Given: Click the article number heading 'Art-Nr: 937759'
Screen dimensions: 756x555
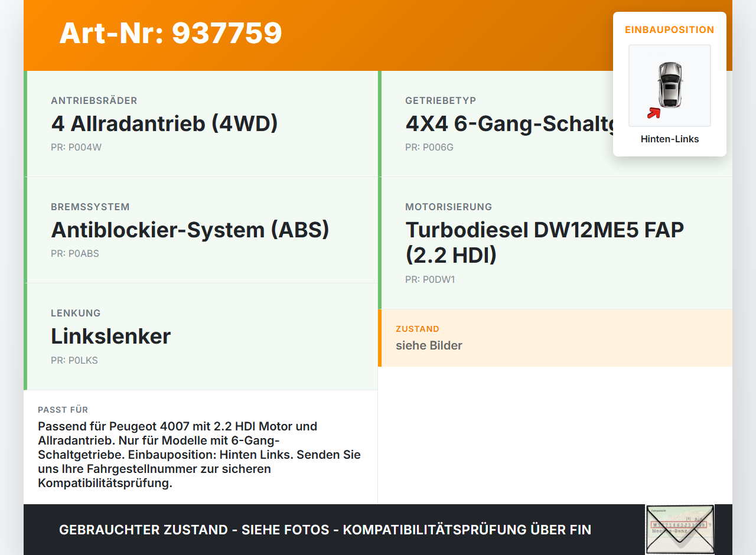Looking at the screenshot, I should point(171,33).
